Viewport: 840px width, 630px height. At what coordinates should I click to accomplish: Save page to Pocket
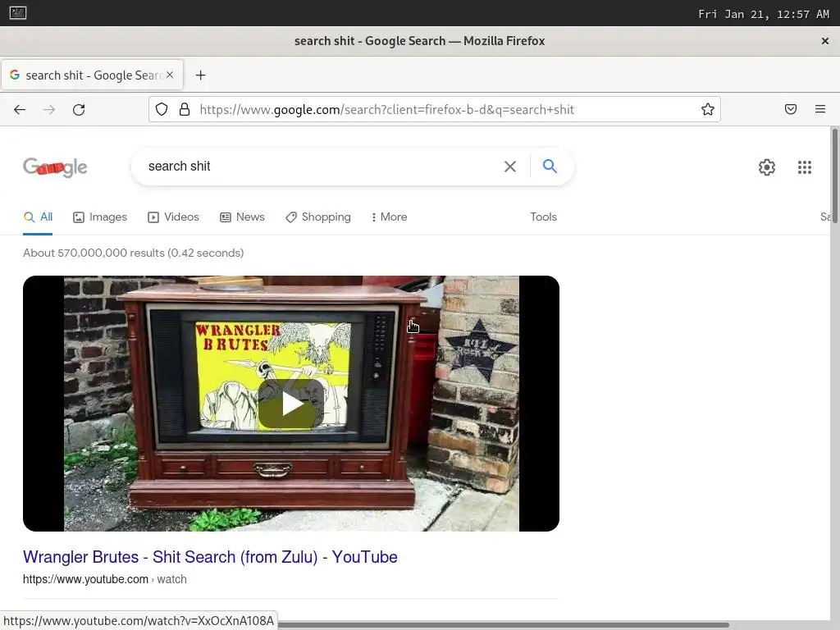pos(791,109)
